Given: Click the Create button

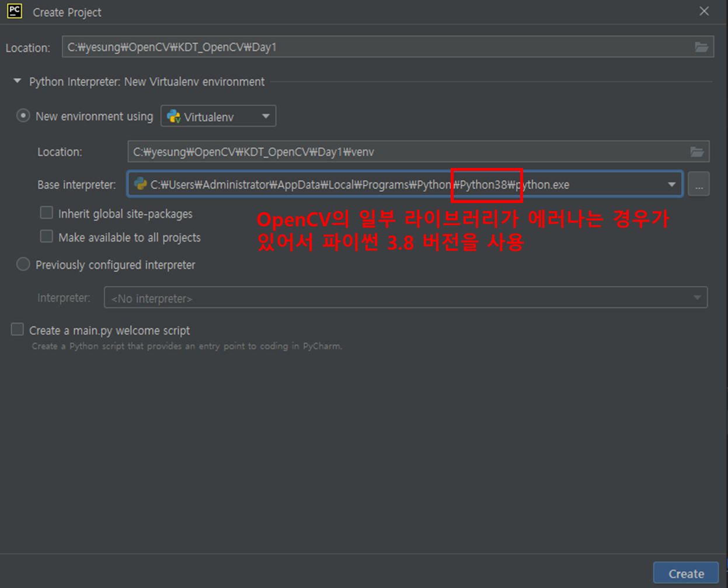Looking at the screenshot, I should (686, 574).
